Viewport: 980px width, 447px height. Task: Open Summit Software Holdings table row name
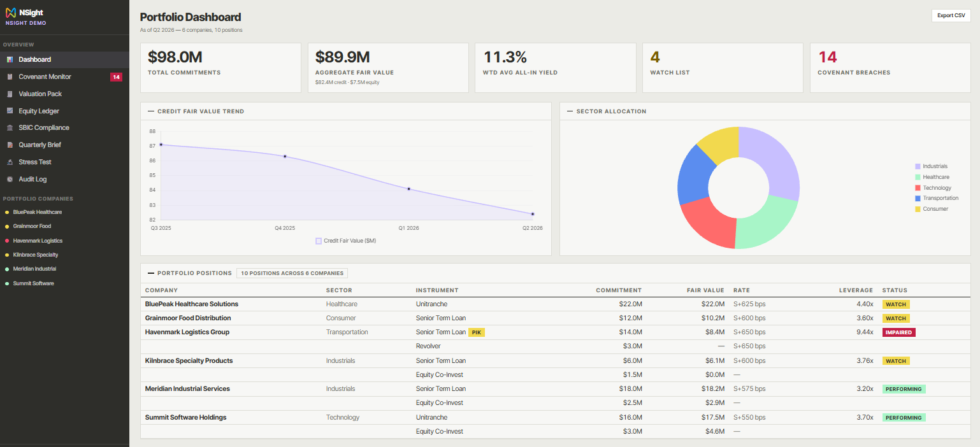click(186, 418)
